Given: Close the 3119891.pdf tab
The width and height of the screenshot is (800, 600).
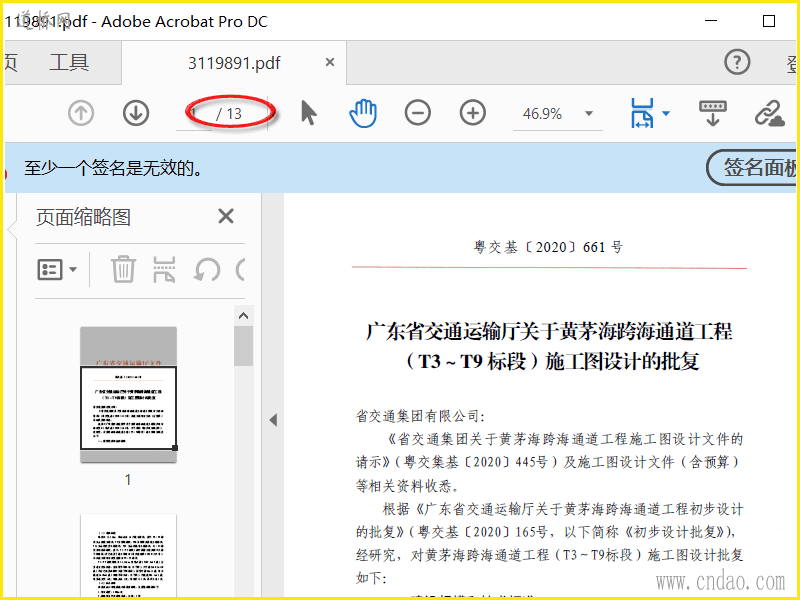Looking at the screenshot, I should (330, 62).
